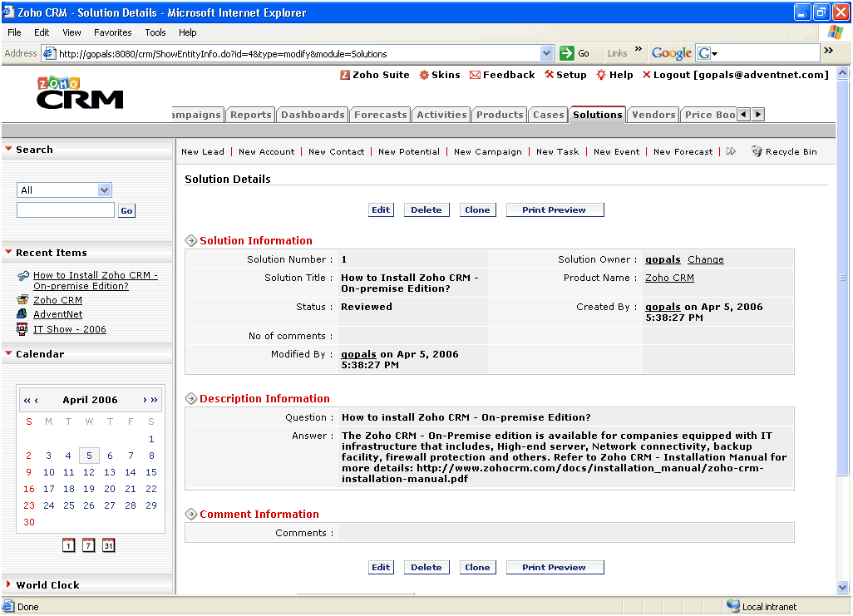Collapse the Calendar panel
Image resolution: width=853 pixels, height=616 pixels.
8,353
